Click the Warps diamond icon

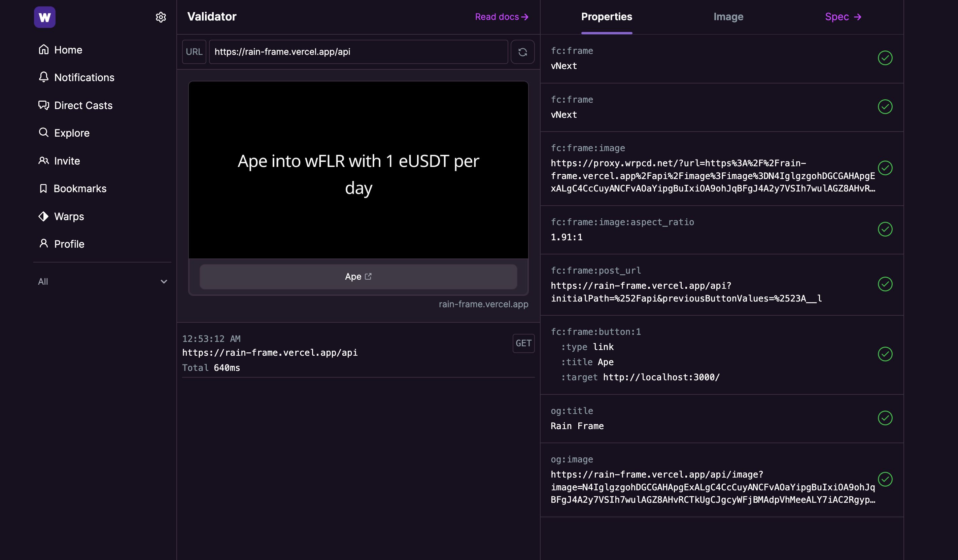[43, 216]
